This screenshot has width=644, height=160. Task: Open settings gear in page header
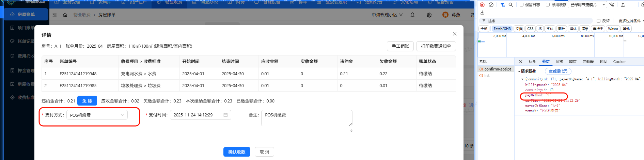tap(429, 15)
